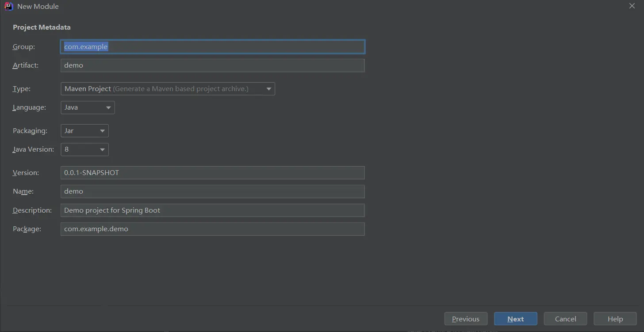
Task: Click the Description input field
Action: pos(212,210)
